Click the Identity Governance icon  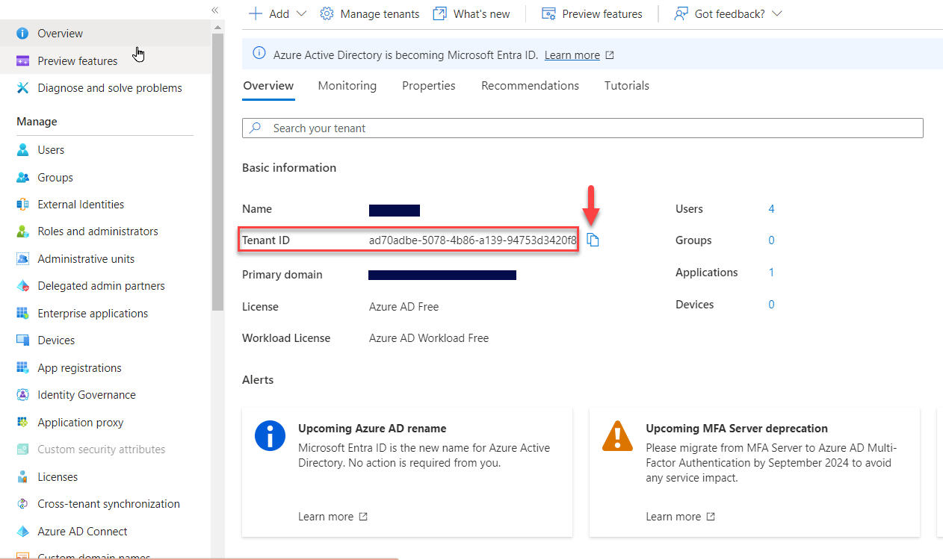coord(22,395)
